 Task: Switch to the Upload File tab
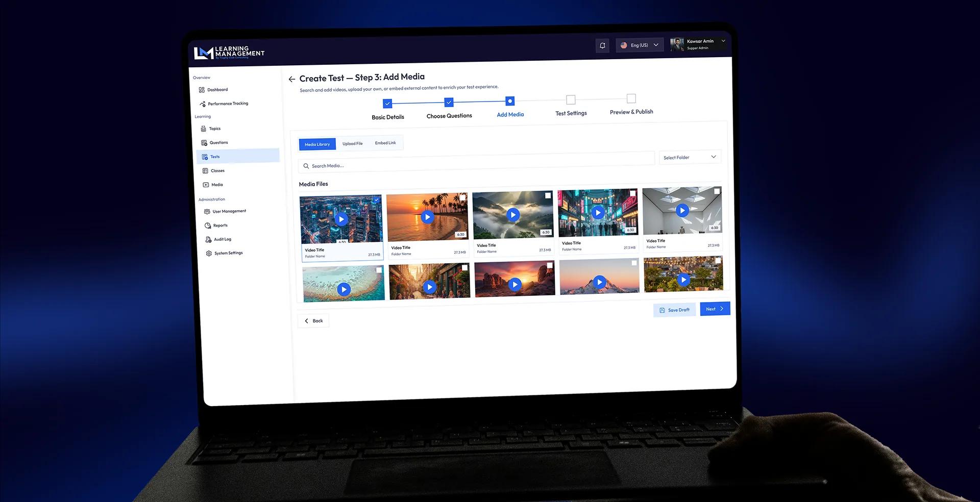point(353,143)
